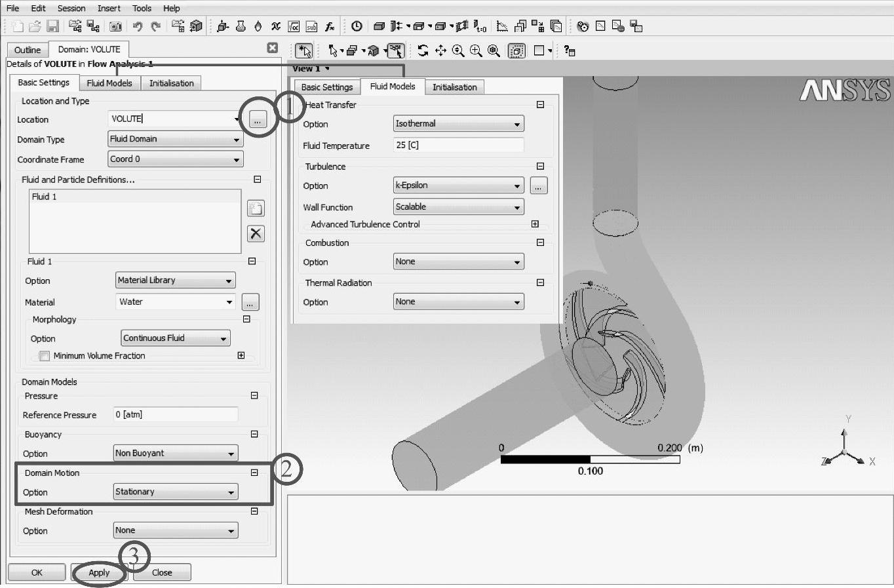
Task: Click the Location VOLUTE input field
Action: [175, 119]
